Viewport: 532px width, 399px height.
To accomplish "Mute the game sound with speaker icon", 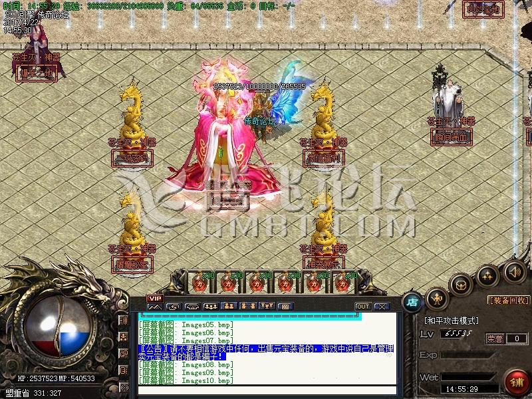I will click(514, 271).
